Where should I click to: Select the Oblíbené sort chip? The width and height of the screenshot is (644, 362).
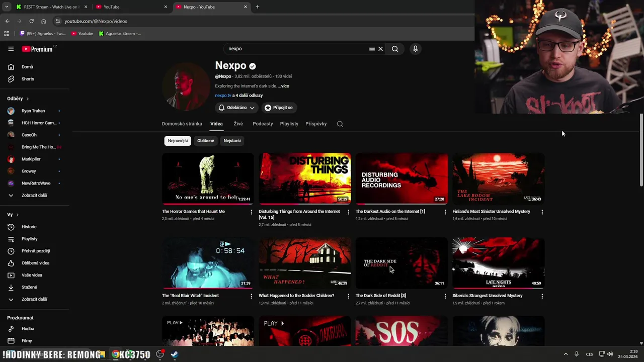point(205,141)
